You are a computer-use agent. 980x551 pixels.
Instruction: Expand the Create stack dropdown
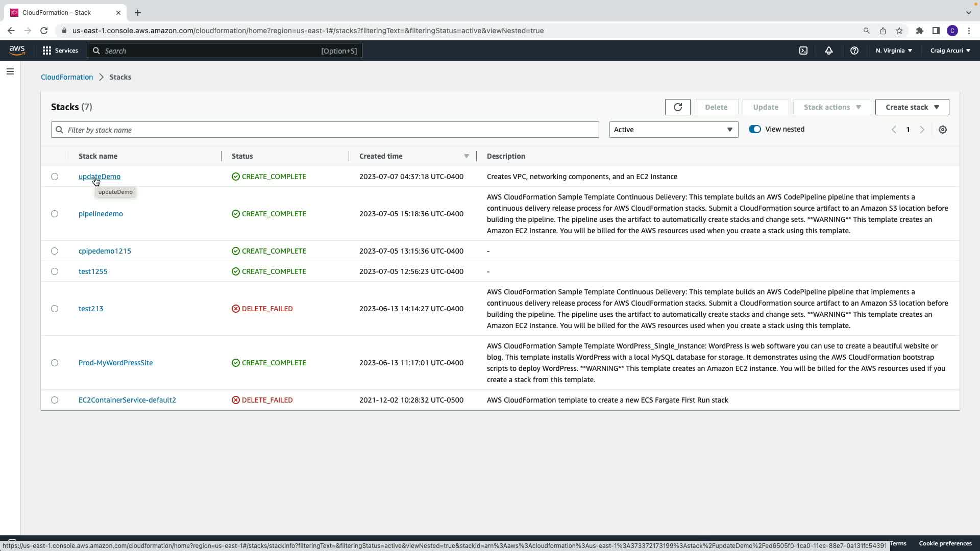(x=912, y=107)
